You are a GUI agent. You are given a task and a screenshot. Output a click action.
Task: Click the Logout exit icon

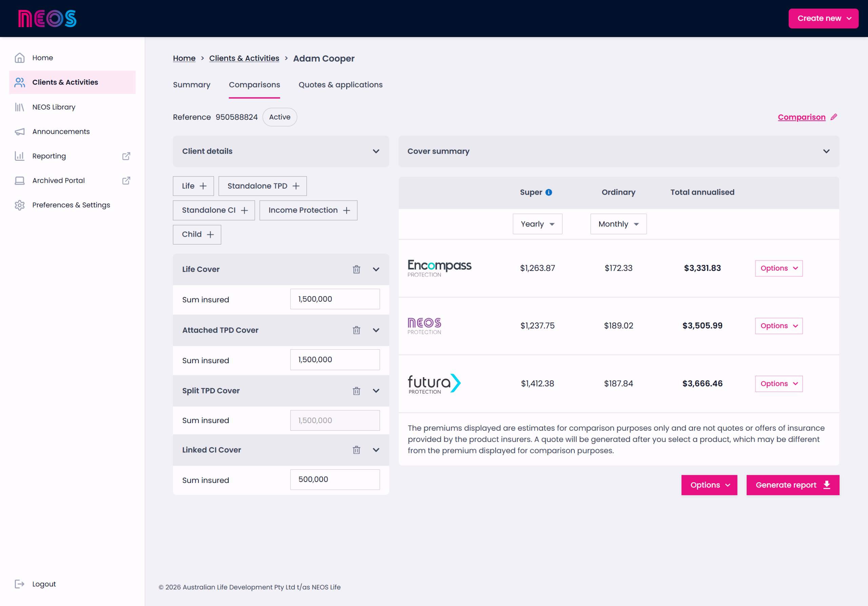(20, 584)
